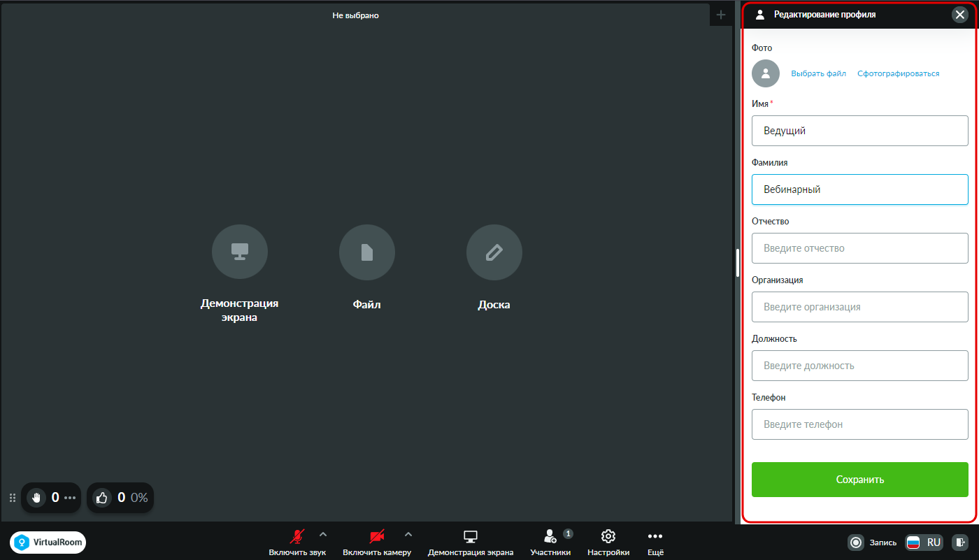
Task: Start recording with Запись button
Action: coord(872,542)
